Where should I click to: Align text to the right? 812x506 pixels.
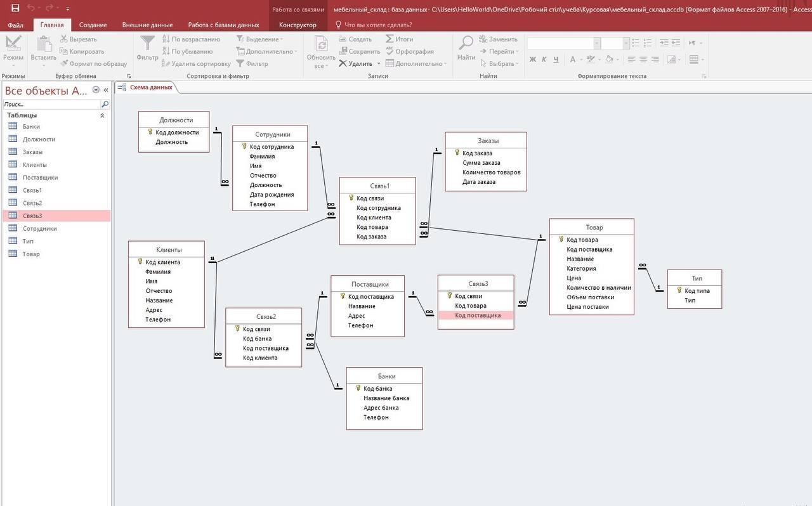(655, 60)
